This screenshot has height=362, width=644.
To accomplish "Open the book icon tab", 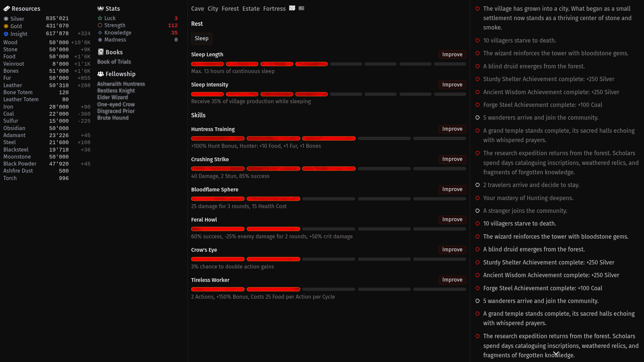I will (x=302, y=8).
